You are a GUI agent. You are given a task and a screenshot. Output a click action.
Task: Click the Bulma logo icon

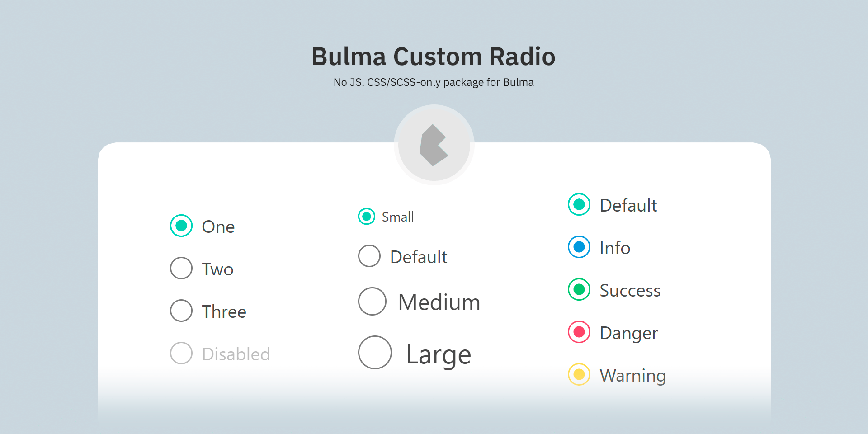[434, 145]
